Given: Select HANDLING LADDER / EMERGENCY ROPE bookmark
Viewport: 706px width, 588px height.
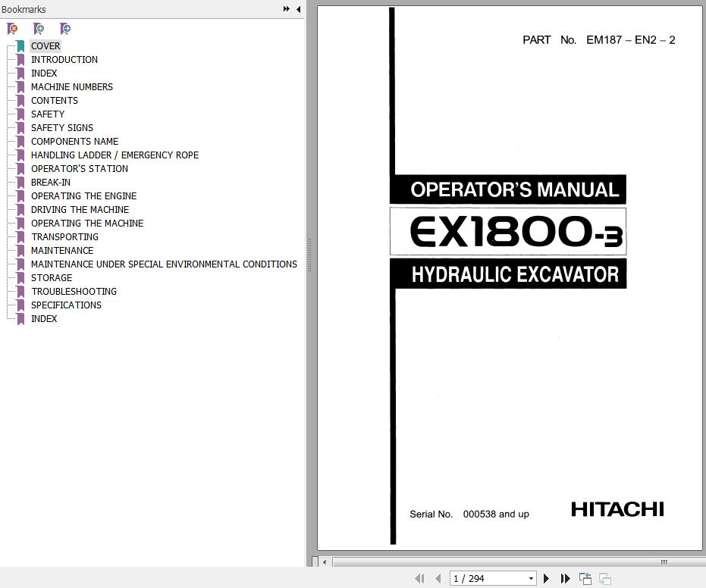Looking at the screenshot, I should [x=115, y=155].
